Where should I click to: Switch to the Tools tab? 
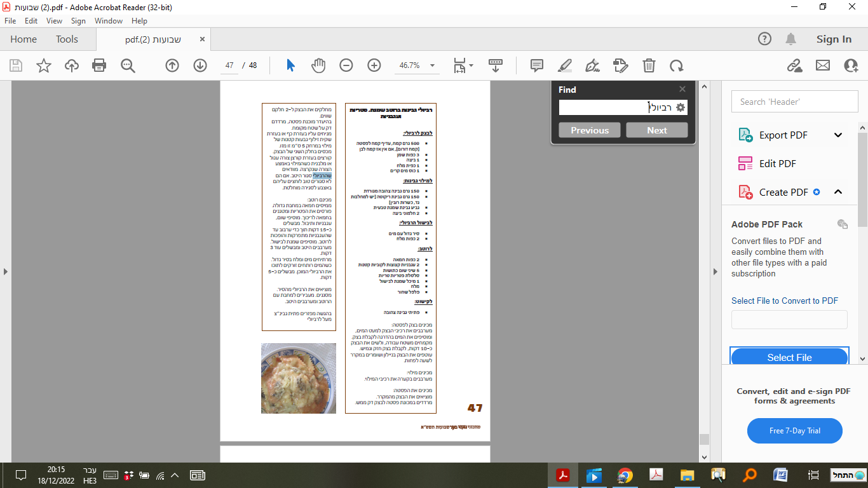coord(67,39)
